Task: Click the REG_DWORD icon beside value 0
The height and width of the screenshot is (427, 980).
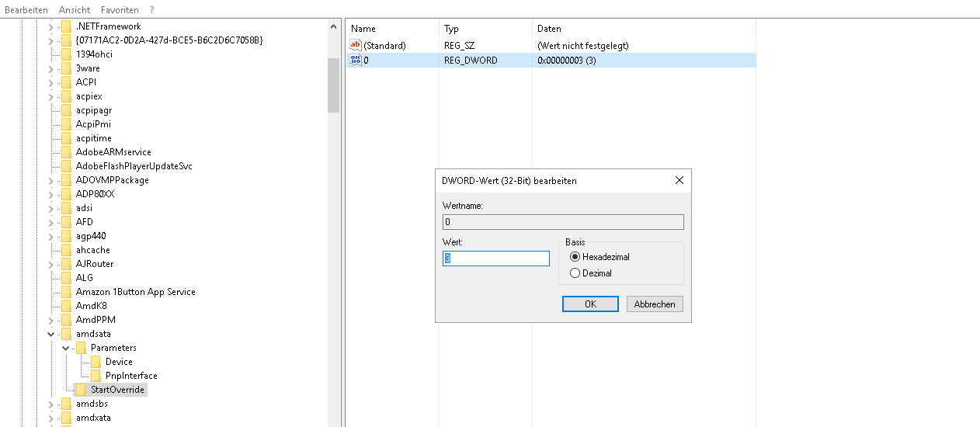Action: 356,61
